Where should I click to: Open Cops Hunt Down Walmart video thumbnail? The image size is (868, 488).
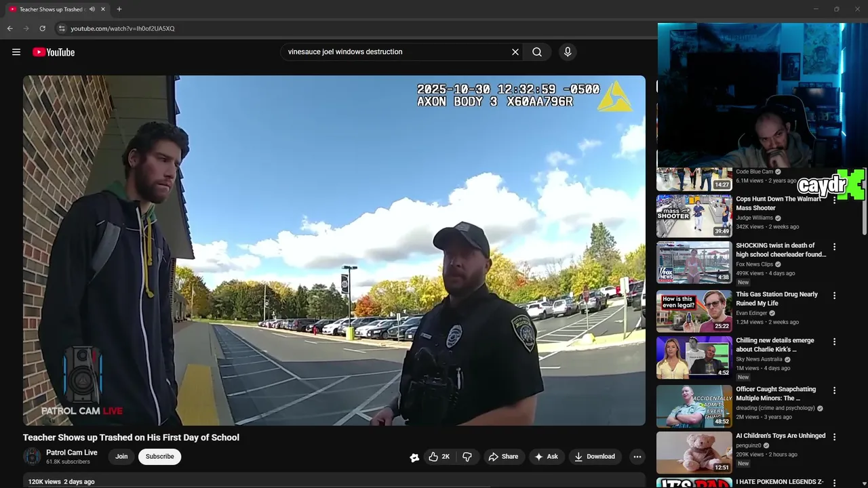[x=694, y=216]
